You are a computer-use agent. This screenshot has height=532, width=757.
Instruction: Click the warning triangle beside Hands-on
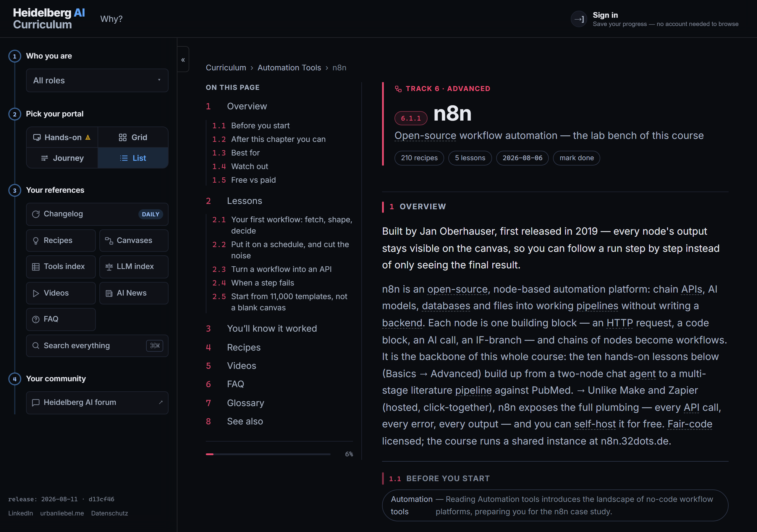tap(88, 137)
